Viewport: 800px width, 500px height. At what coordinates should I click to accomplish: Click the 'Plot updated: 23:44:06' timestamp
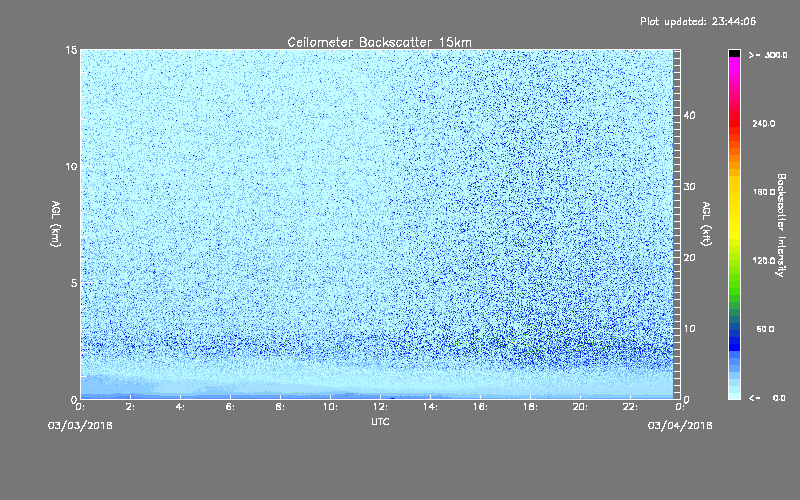click(x=698, y=21)
